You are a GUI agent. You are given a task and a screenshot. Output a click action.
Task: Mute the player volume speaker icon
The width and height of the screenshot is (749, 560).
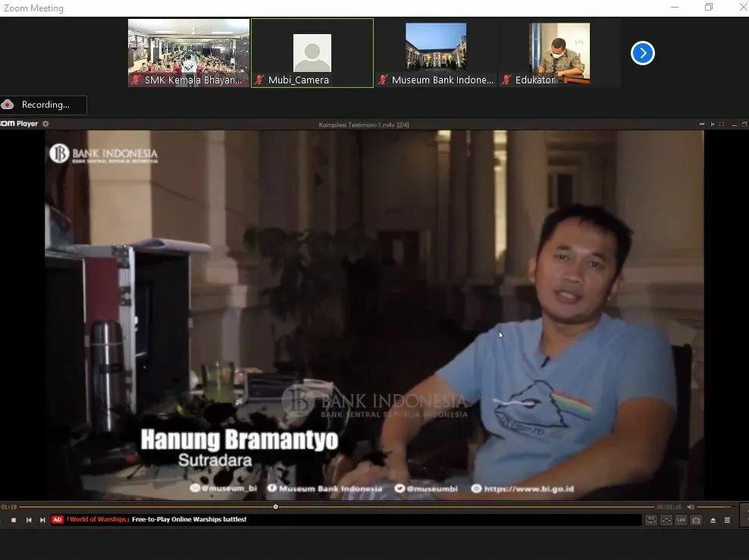pyautogui.click(x=690, y=506)
